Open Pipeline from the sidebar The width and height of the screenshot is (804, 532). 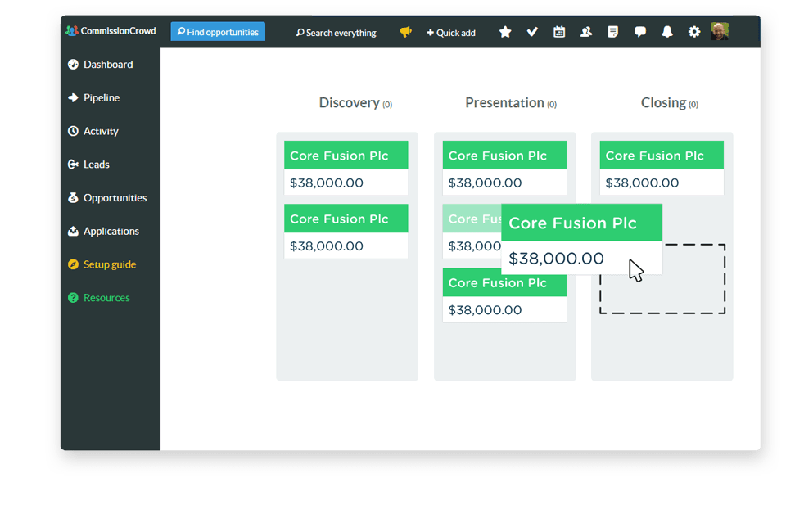coord(102,98)
